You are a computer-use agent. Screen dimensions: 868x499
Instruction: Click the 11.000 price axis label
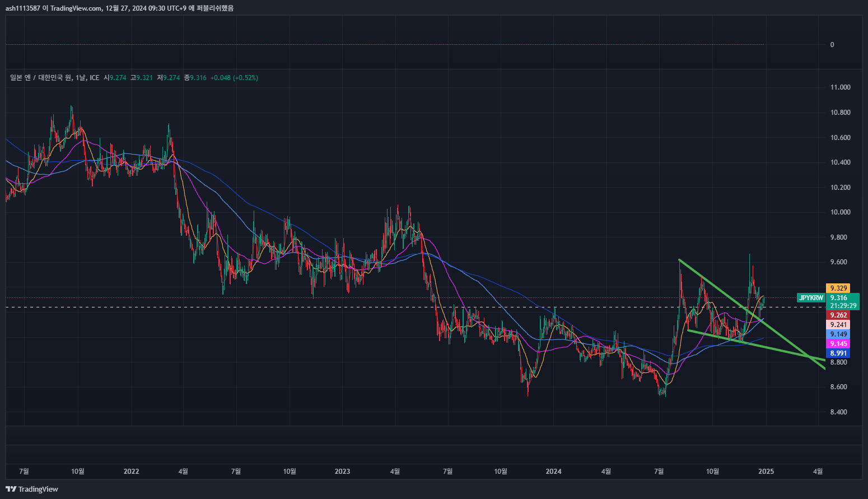pyautogui.click(x=840, y=87)
